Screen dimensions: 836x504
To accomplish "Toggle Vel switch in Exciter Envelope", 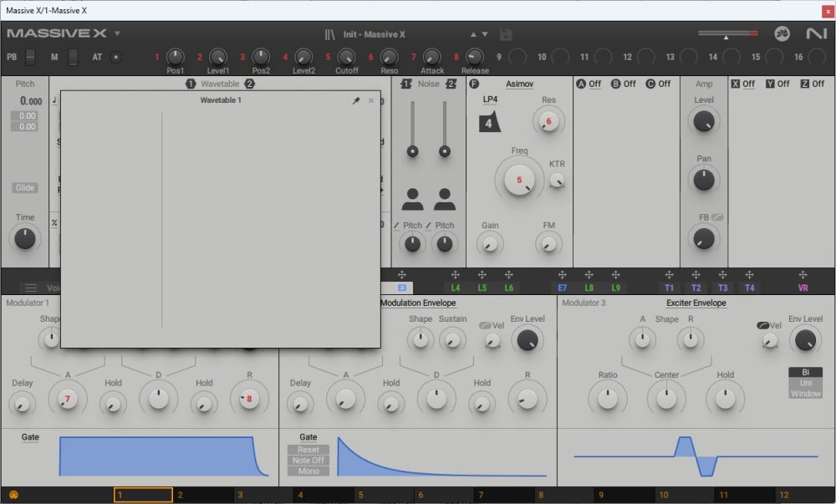I will [762, 325].
